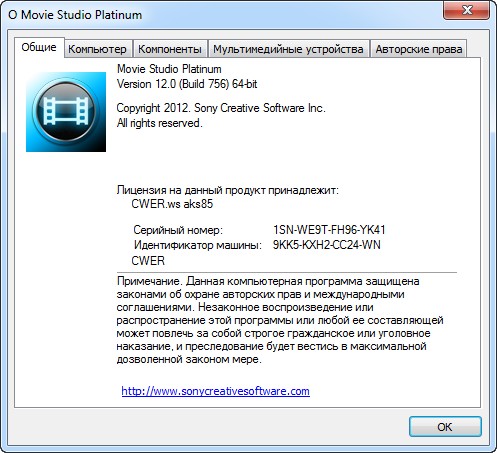Open the Авторские права tab
497x453 pixels.
(x=419, y=49)
